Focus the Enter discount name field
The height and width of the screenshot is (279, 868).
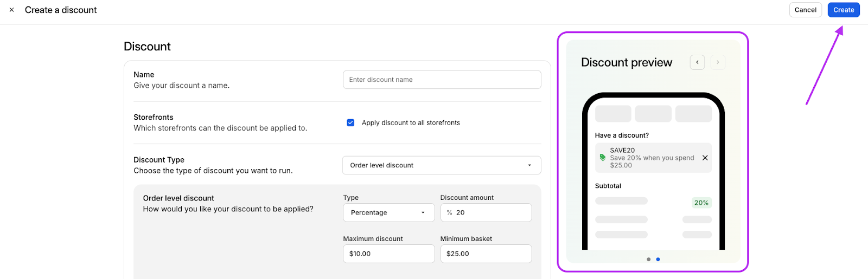pyautogui.click(x=442, y=80)
